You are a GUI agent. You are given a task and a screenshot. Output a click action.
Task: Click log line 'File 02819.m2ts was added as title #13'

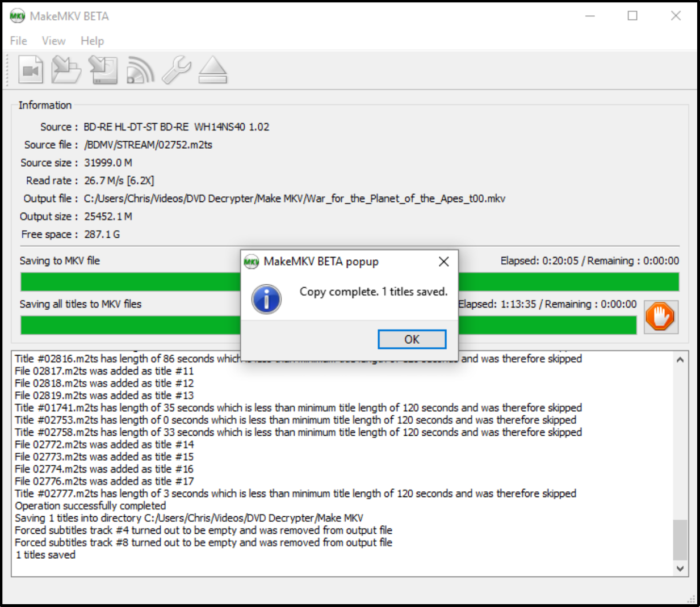(x=104, y=395)
